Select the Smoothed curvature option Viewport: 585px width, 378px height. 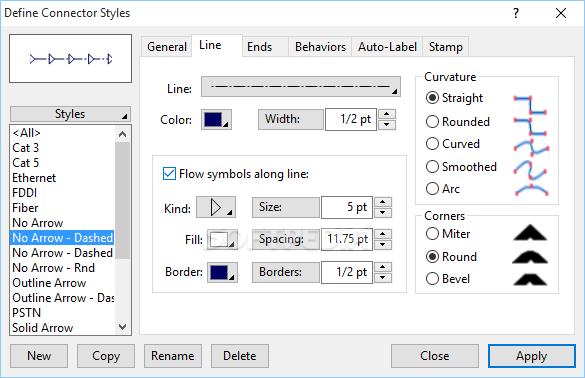[461, 166]
